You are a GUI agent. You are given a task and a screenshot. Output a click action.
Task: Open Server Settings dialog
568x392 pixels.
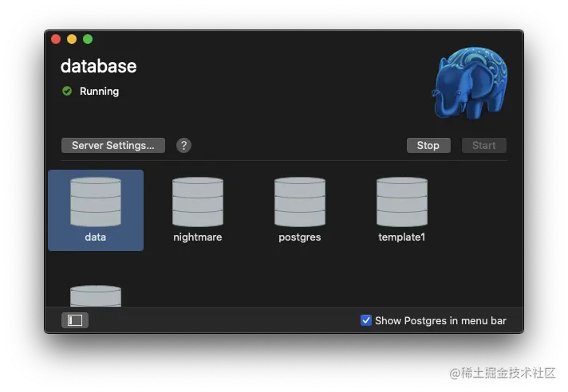pos(113,145)
